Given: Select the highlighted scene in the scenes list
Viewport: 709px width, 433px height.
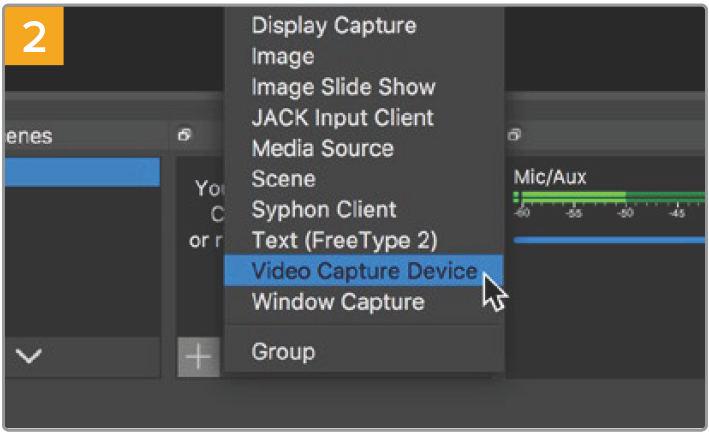Looking at the screenshot, I should point(80,172).
